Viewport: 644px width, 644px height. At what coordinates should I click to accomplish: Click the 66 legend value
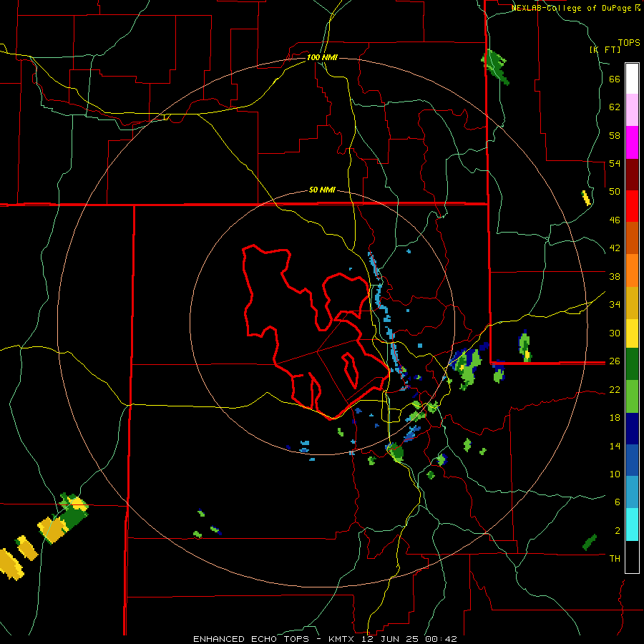[615, 79]
